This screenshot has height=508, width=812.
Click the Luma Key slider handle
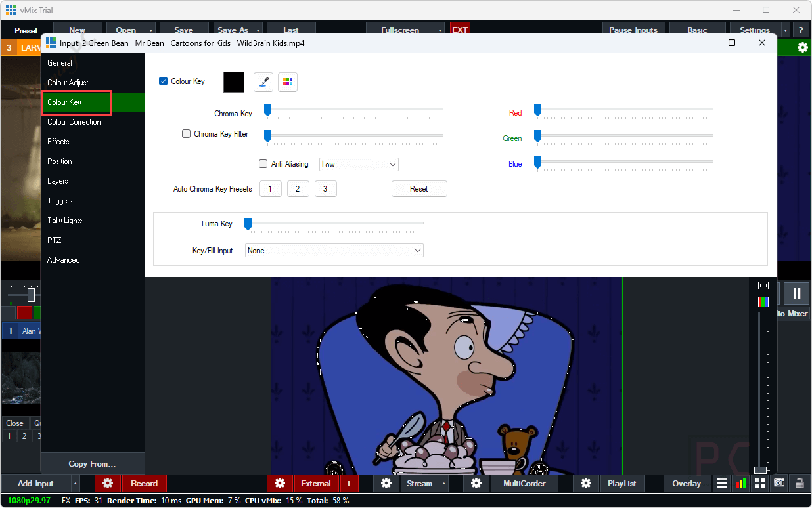248,224
